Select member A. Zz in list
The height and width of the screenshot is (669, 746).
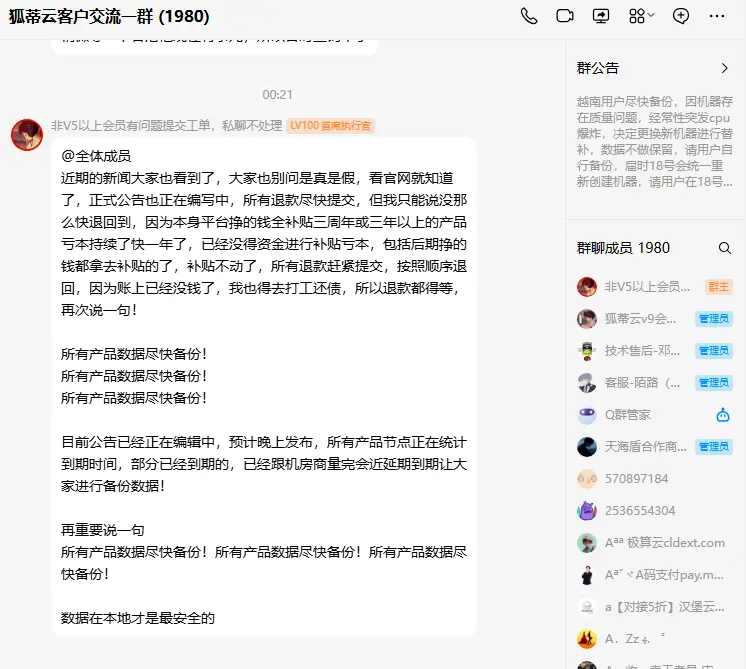655,639
